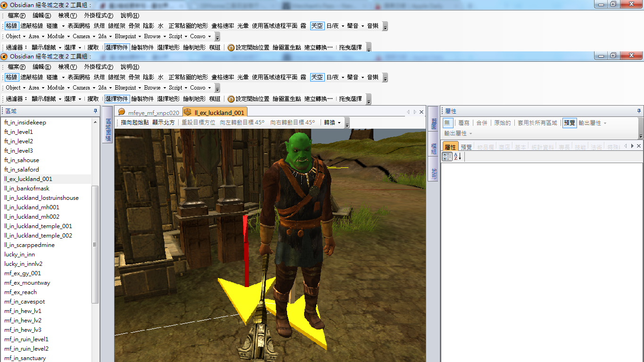Image resolution: width=644 pixels, height=362 pixels.
Task: Click right arrow beside viewport tab close X
Action: pyautogui.click(x=415, y=112)
